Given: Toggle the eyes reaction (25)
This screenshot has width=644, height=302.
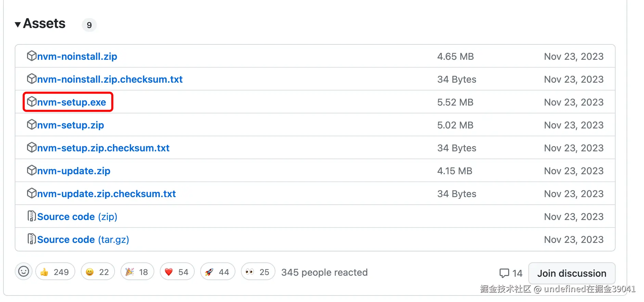Looking at the screenshot, I should (x=258, y=272).
